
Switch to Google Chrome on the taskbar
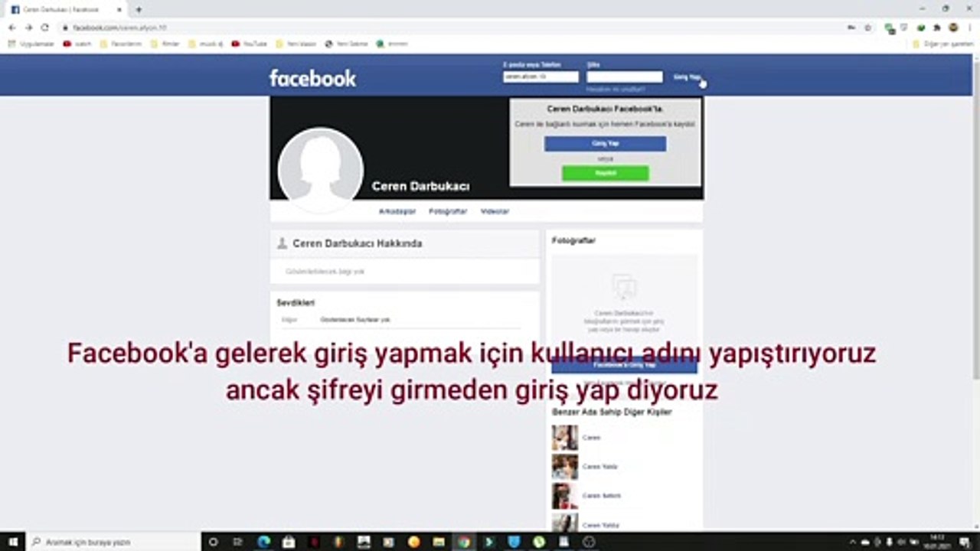pos(464,542)
